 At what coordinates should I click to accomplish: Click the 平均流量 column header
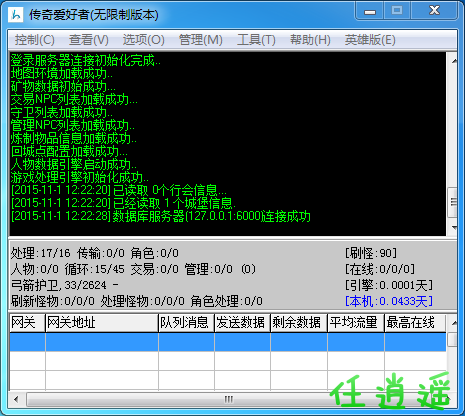click(356, 322)
